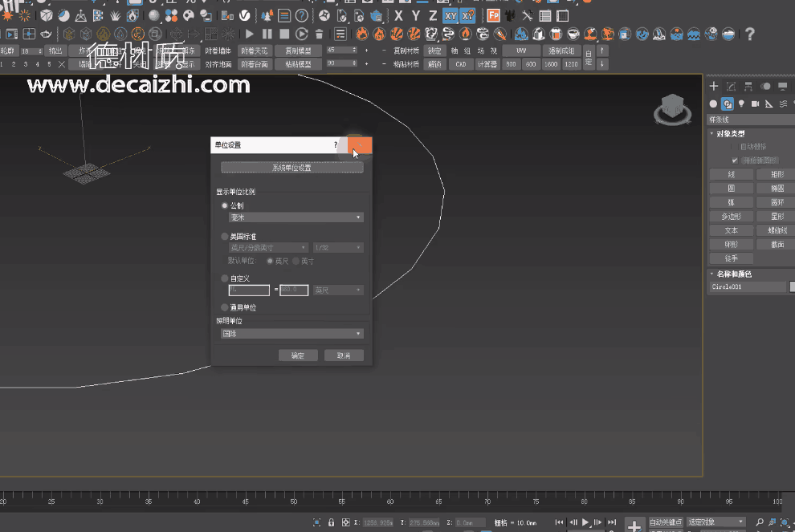Viewport: 795px width, 532px height.
Task: Select the Lights bulb category icon
Action: [741, 104]
